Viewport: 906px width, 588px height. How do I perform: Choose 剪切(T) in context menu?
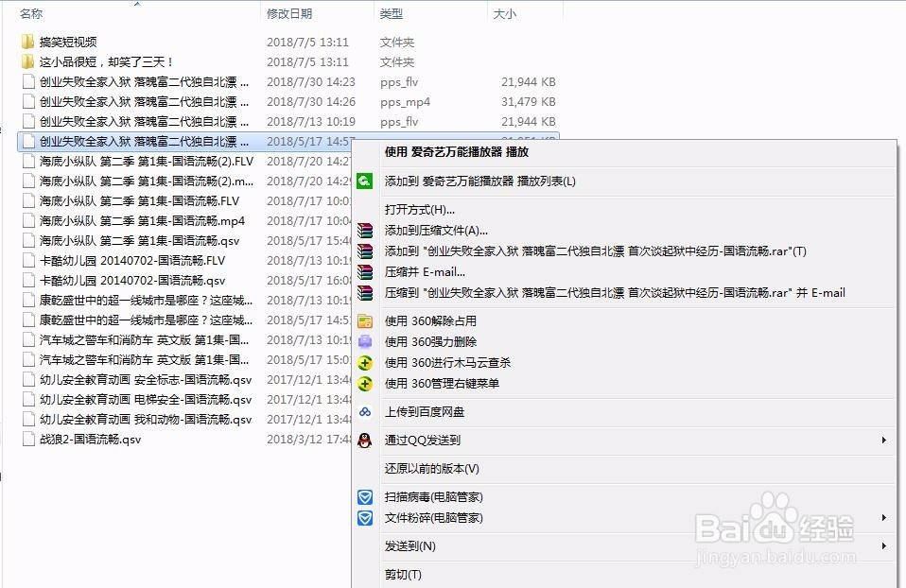pyautogui.click(x=403, y=574)
